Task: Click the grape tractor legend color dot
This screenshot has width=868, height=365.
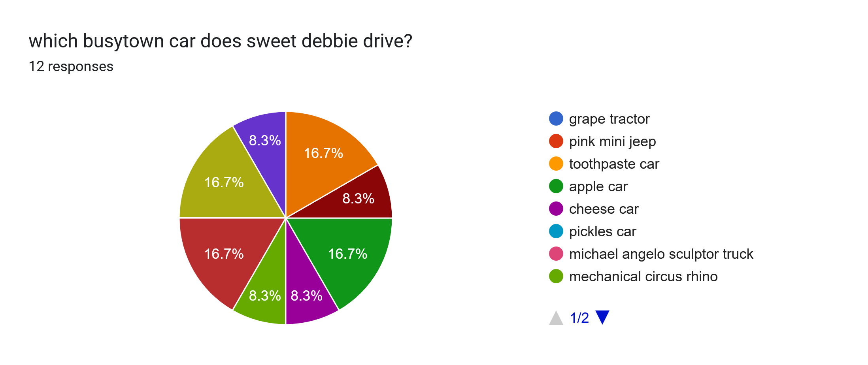Action: click(557, 119)
